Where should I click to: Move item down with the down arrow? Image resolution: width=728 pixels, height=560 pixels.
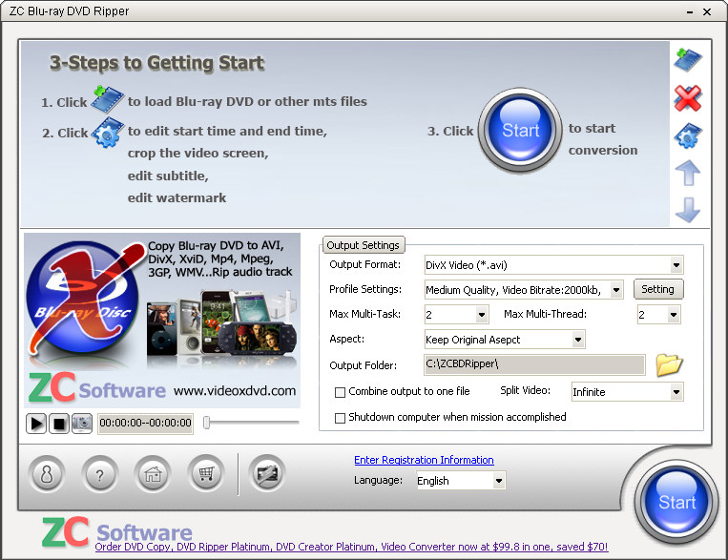pos(688,210)
